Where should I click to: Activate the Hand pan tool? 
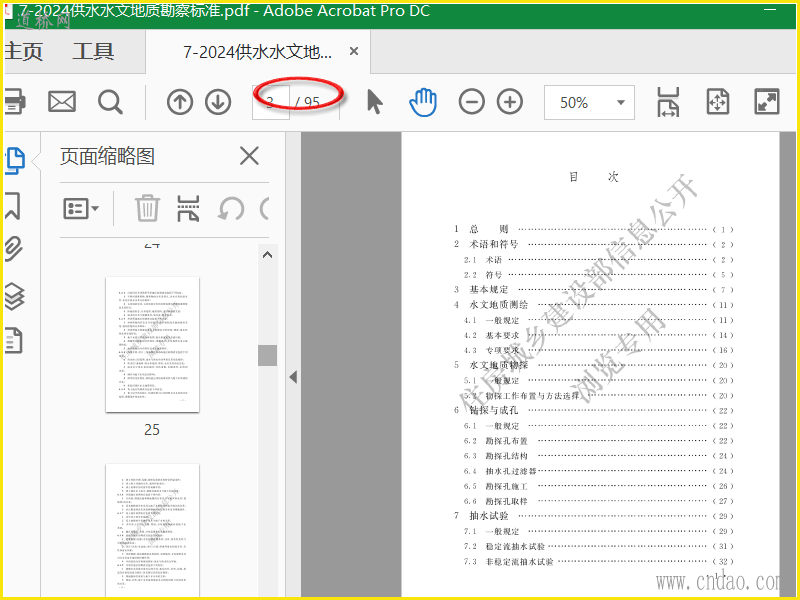(423, 102)
